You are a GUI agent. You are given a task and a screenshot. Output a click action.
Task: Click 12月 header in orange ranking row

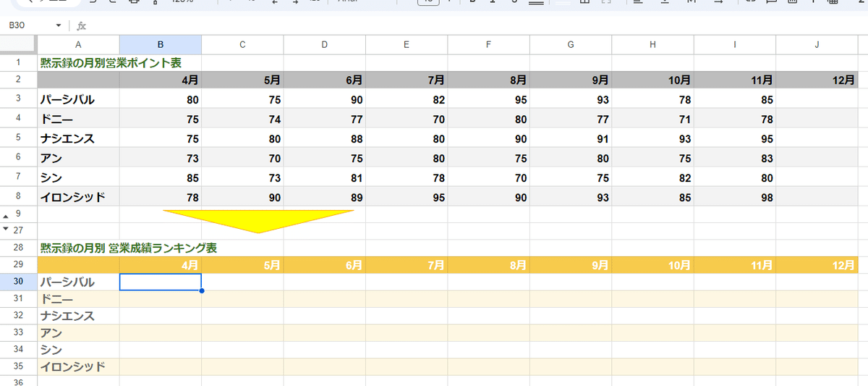point(817,265)
